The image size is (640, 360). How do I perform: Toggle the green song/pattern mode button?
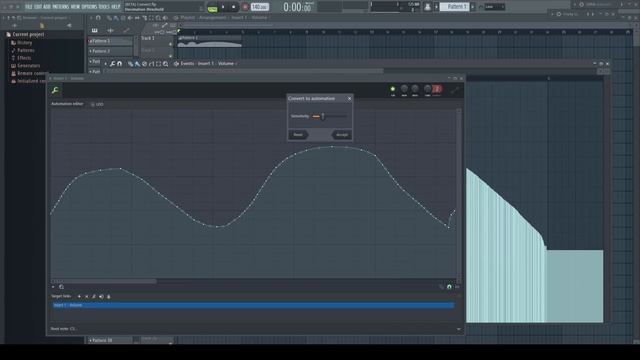tap(213, 8)
